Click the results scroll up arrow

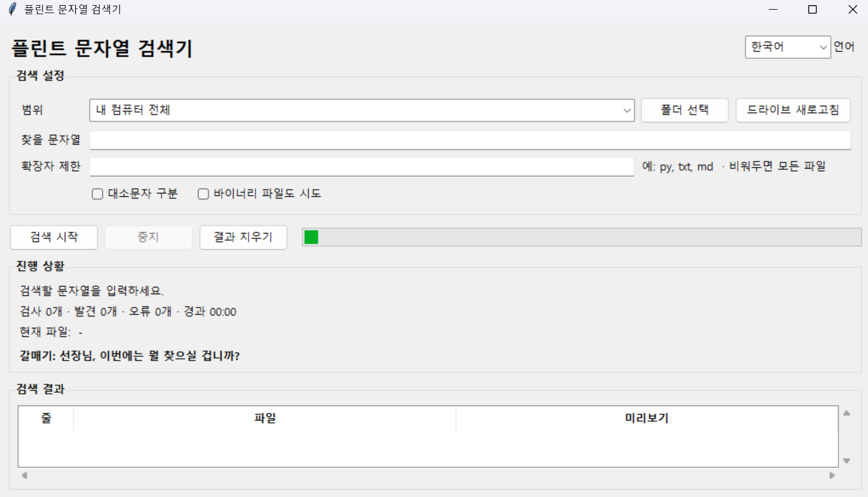847,413
